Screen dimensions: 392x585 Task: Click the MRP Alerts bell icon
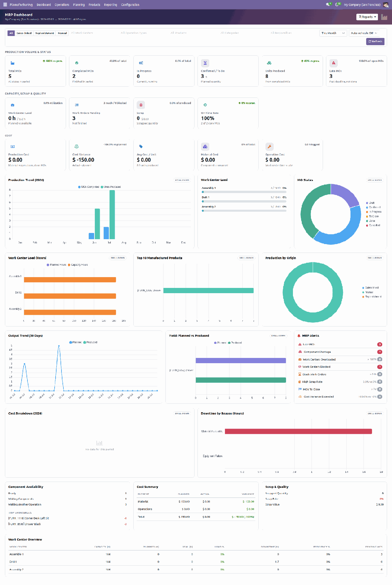(299, 336)
